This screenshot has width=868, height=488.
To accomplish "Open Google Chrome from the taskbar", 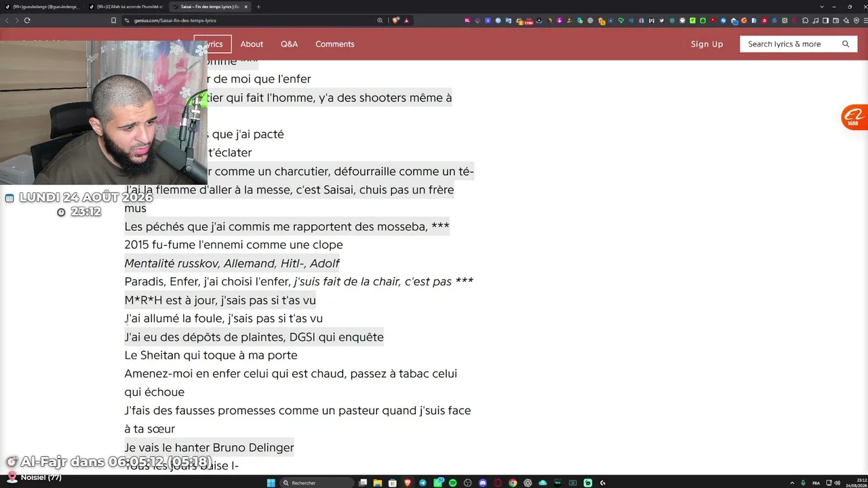I will [x=513, y=483].
